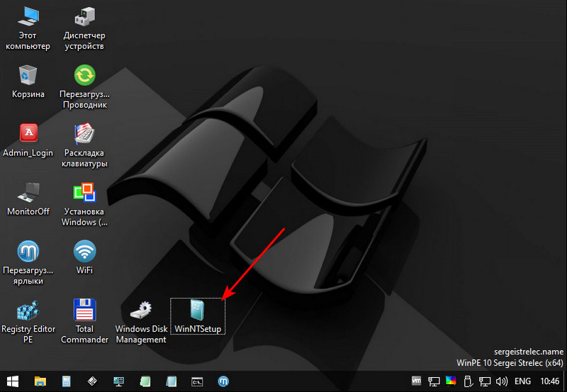Select the WiFi desktop icon

(x=84, y=257)
